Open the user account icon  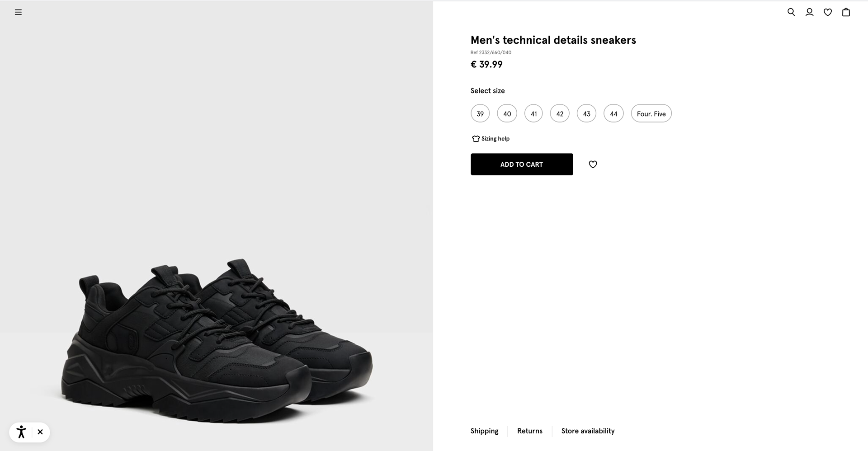pos(809,12)
